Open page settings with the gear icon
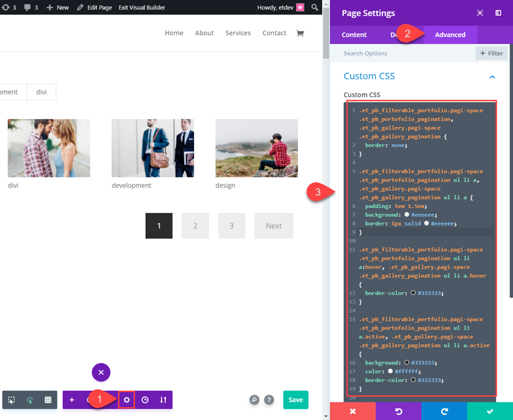Image resolution: width=513 pixels, height=420 pixels. point(127,400)
